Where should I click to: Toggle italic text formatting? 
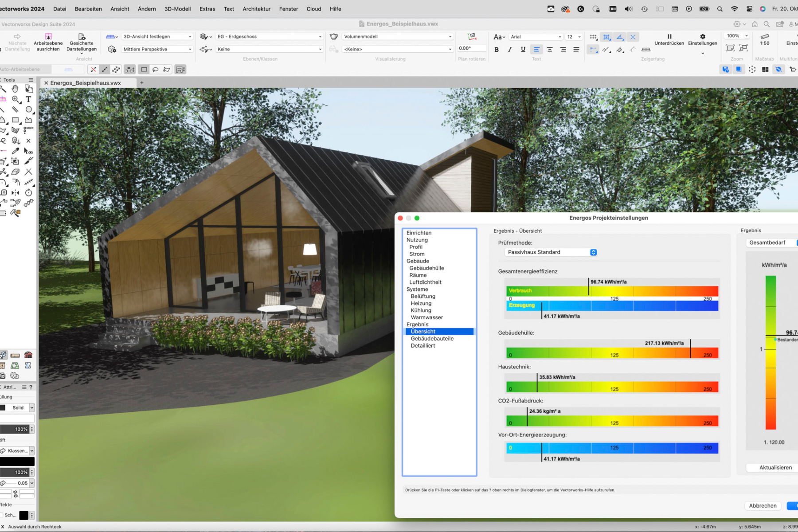click(x=510, y=50)
